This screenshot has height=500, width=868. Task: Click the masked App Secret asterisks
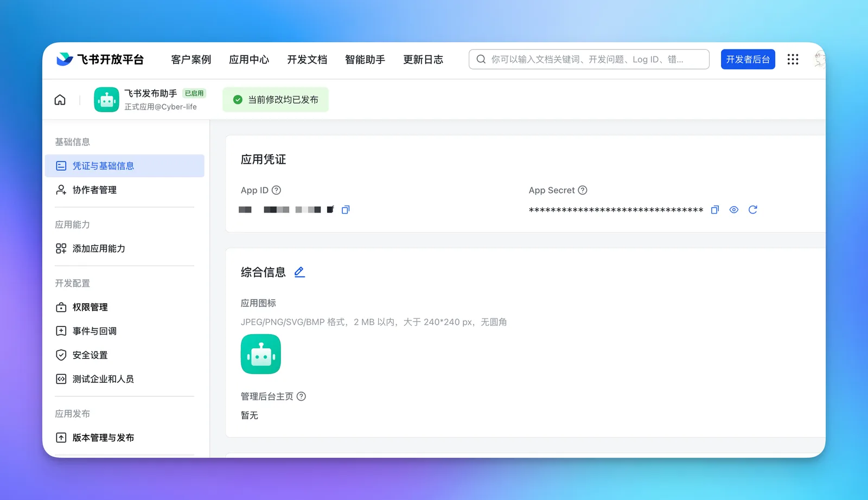pyautogui.click(x=616, y=210)
